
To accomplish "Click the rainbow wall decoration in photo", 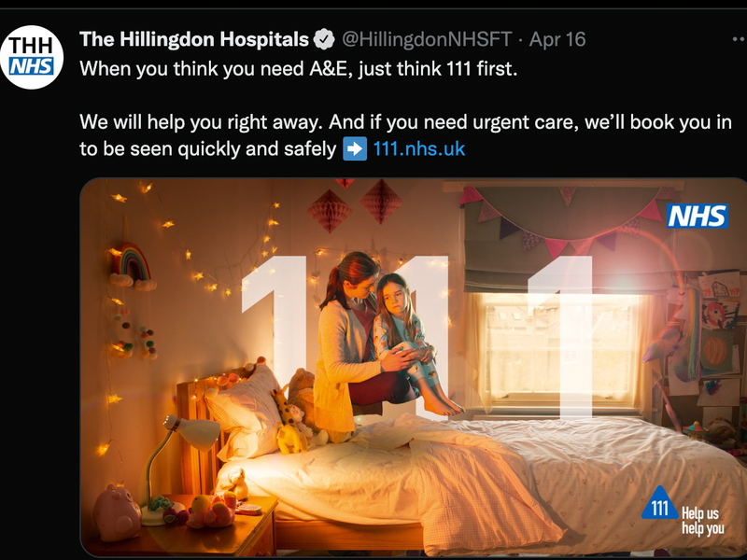I will (132, 266).
